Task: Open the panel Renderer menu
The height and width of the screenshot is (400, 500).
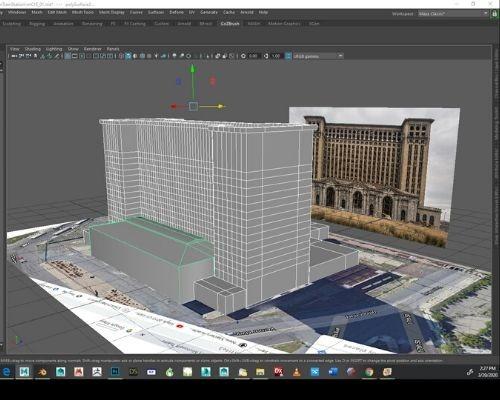Action: [x=93, y=49]
